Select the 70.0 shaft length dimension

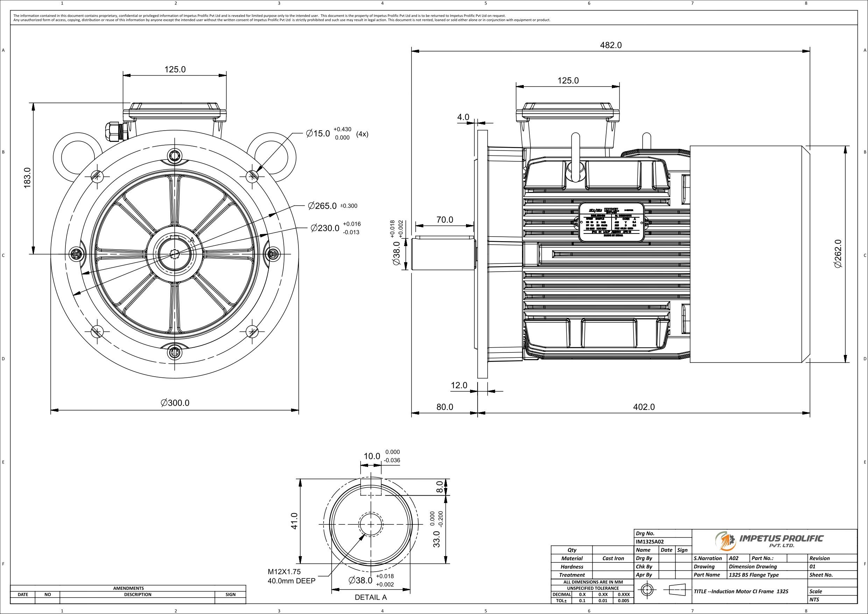pyautogui.click(x=445, y=220)
